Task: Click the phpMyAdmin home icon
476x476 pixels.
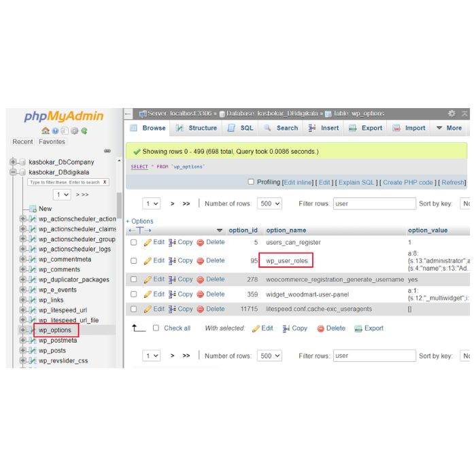Action: [x=45, y=131]
